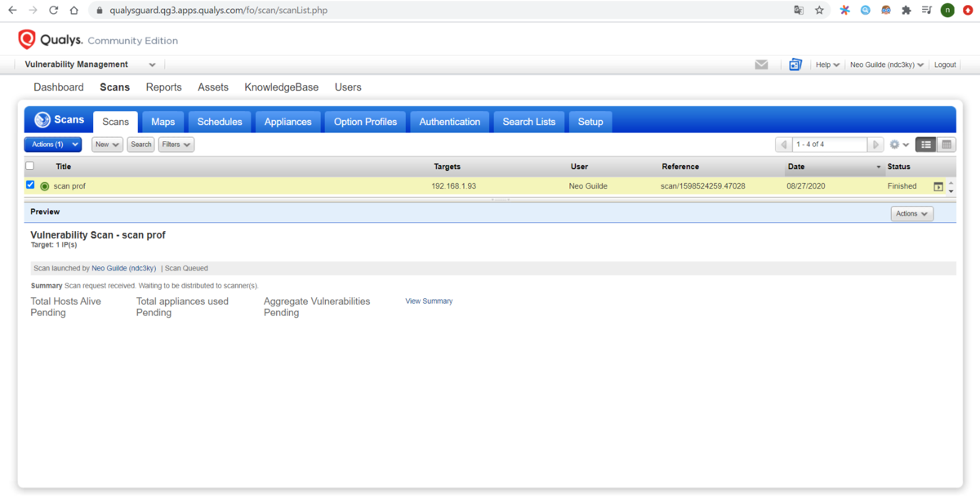
Task: Open the Actions (1) dropdown
Action: pyautogui.click(x=52, y=144)
